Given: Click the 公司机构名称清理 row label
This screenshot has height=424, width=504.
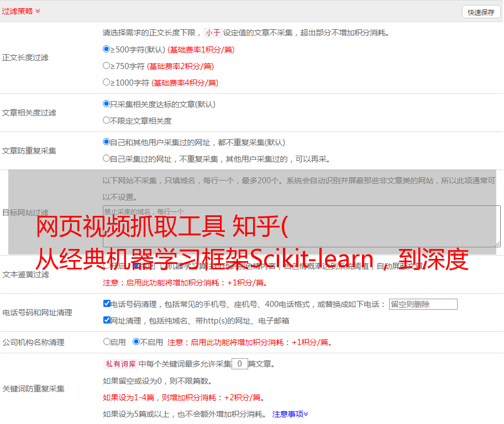Looking at the screenshot, I should (x=33, y=342).
